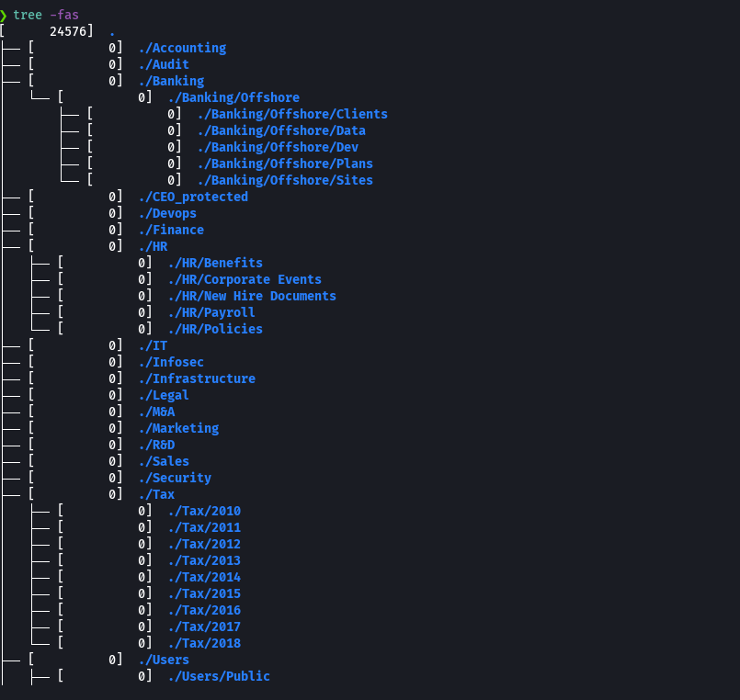
Task: Click ./Banking/Offshore/Dev path
Action: [278, 147]
